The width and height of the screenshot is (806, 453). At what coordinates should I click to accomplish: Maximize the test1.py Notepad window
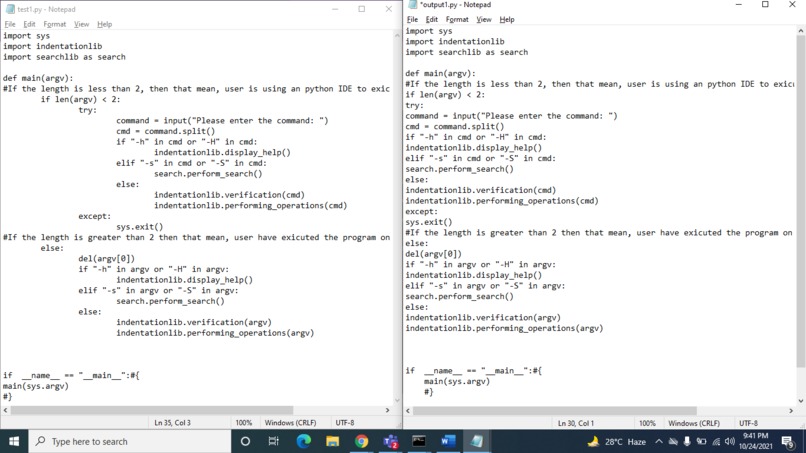click(362, 9)
